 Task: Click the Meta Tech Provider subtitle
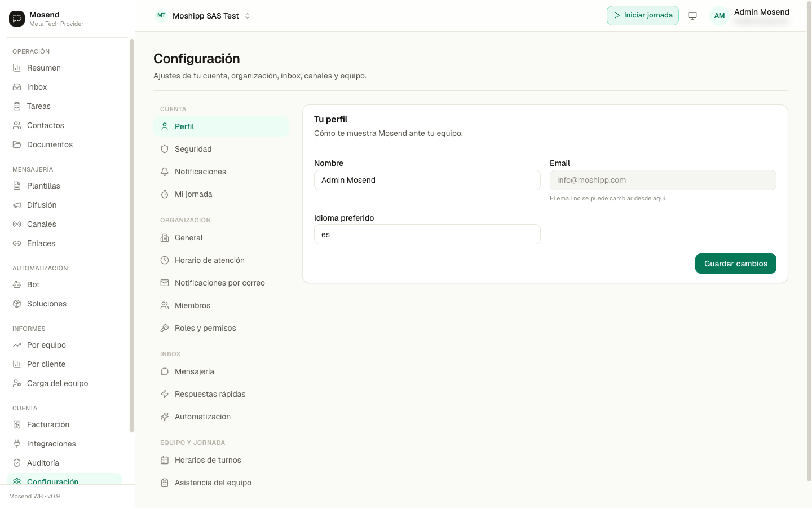point(56,24)
